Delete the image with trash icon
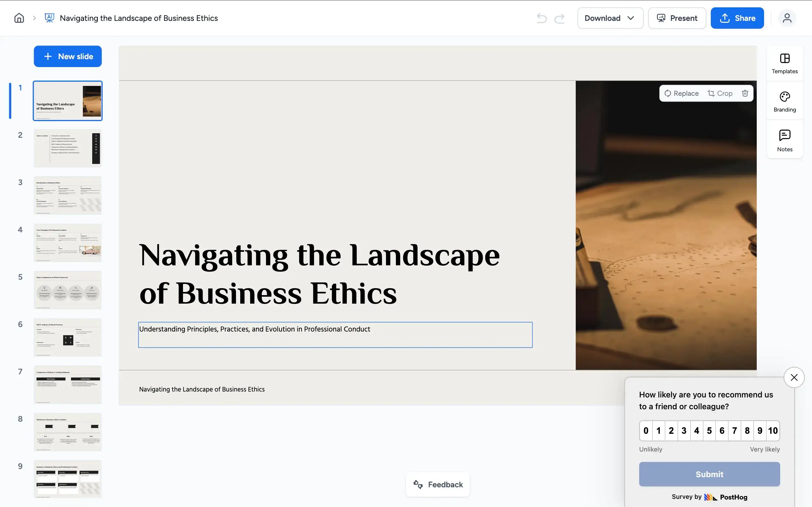Screen dimensions: 812x507 745,93
